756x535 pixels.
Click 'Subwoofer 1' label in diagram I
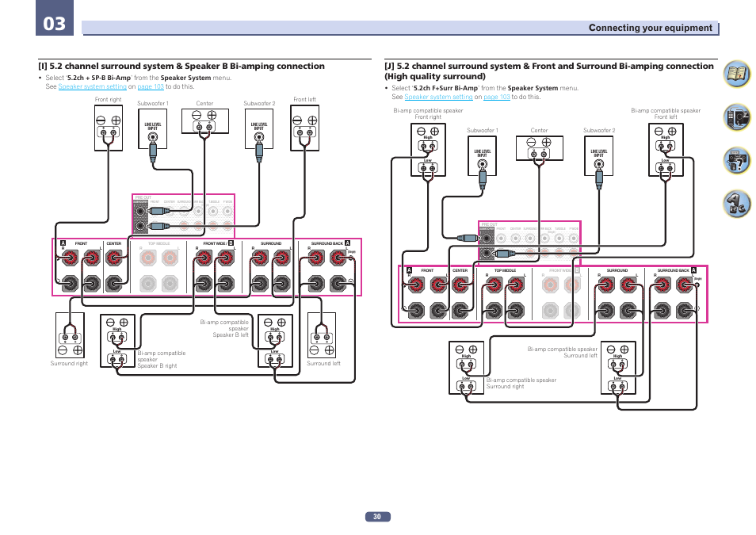click(x=153, y=103)
